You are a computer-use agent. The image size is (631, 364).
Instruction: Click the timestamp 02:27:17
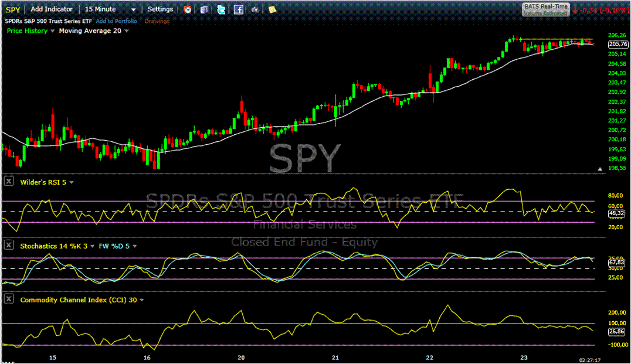coord(589,360)
